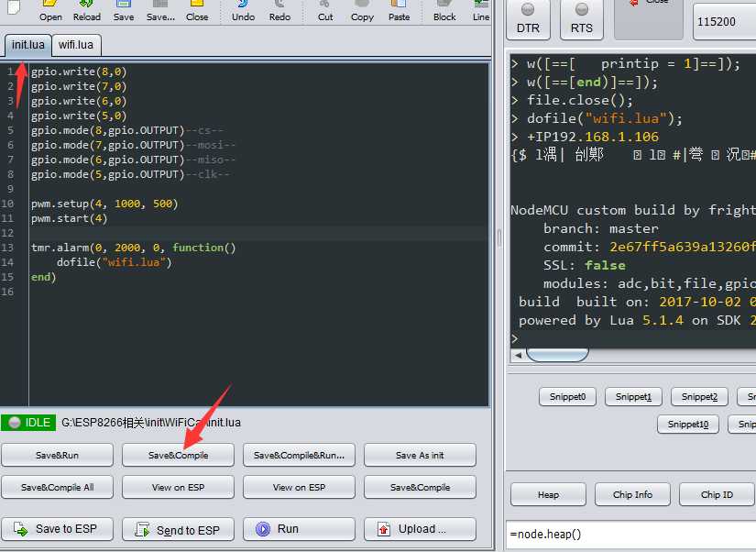Click the Heap button

click(548, 494)
